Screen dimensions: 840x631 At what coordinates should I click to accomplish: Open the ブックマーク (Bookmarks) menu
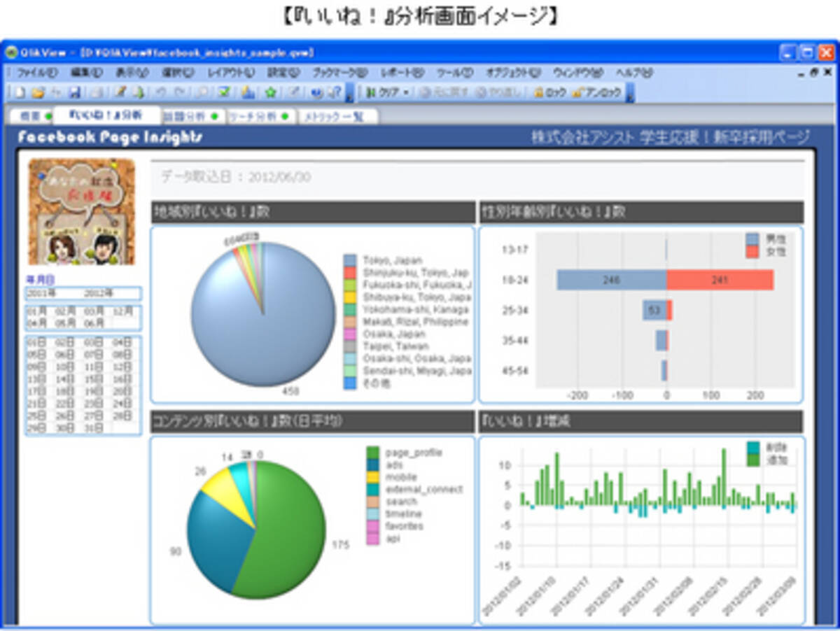click(339, 72)
